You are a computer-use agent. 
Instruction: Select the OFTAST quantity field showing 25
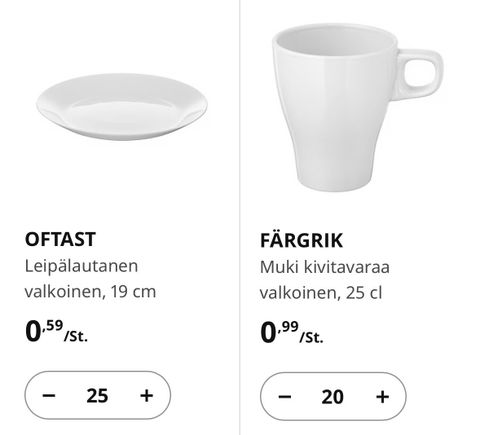(97, 396)
